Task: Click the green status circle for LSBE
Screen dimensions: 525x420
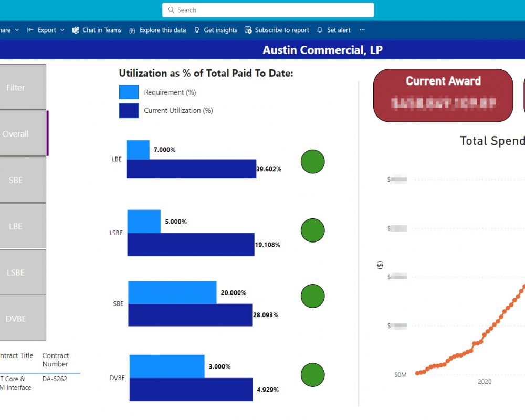Action: click(313, 230)
